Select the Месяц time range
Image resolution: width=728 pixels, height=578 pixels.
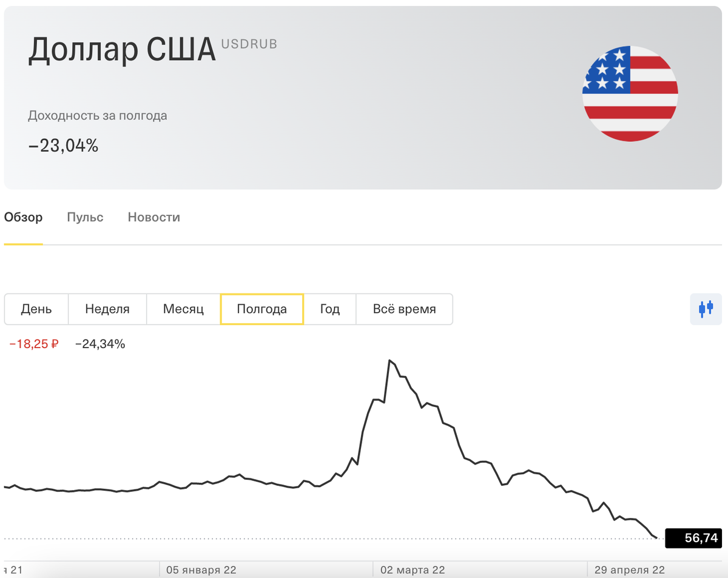click(183, 309)
